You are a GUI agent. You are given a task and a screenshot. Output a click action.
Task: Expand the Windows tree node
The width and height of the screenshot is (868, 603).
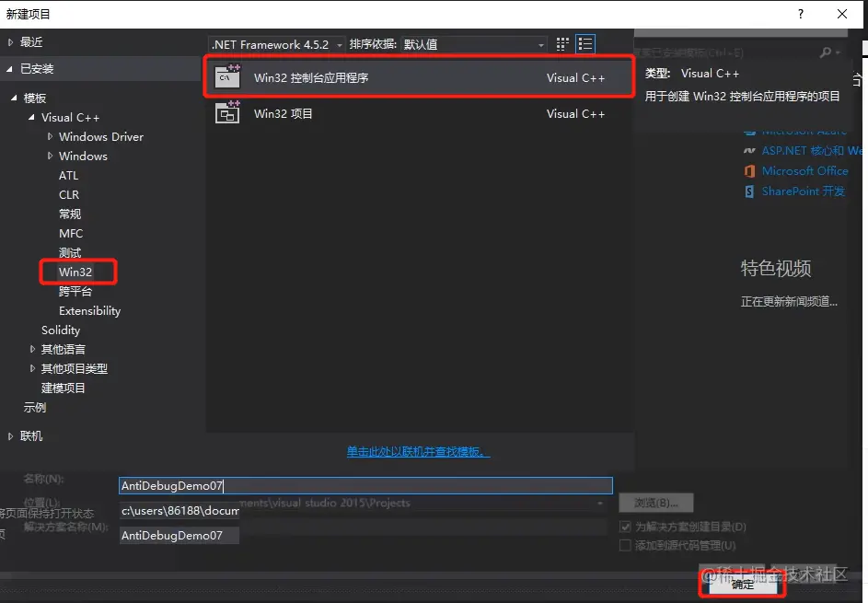(x=50, y=156)
